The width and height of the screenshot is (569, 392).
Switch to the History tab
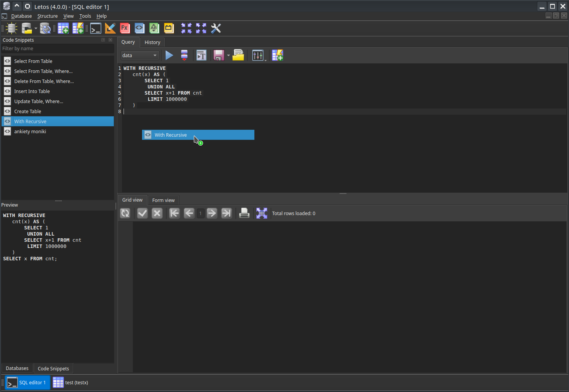click(x=152, y=42)
